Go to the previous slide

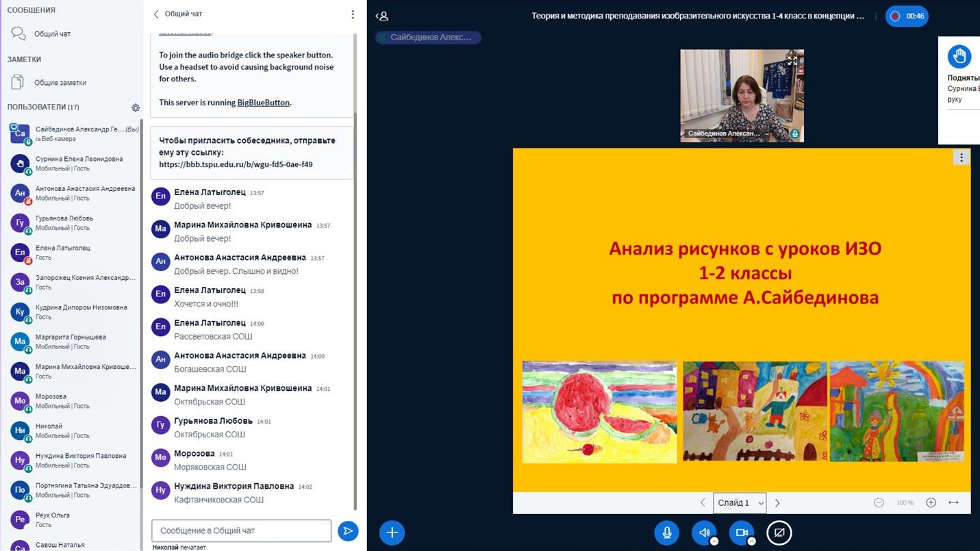pos(703,502)
